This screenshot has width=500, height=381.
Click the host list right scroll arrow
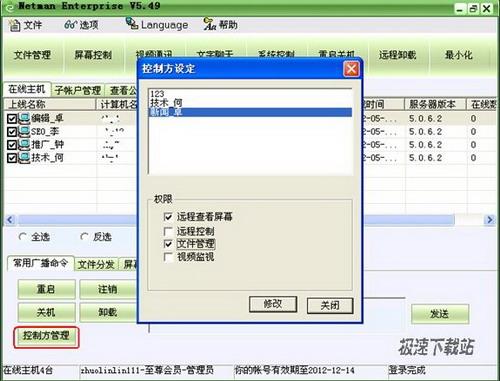[x=490, y=220]
